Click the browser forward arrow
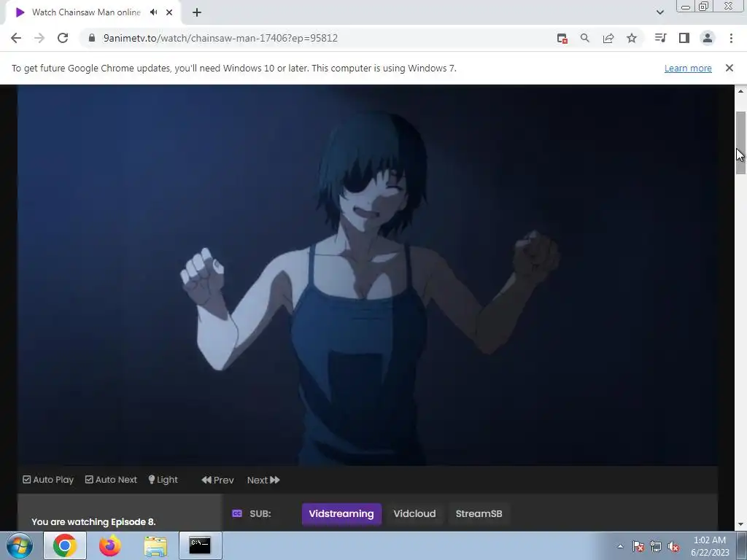 tap(39, 38)
